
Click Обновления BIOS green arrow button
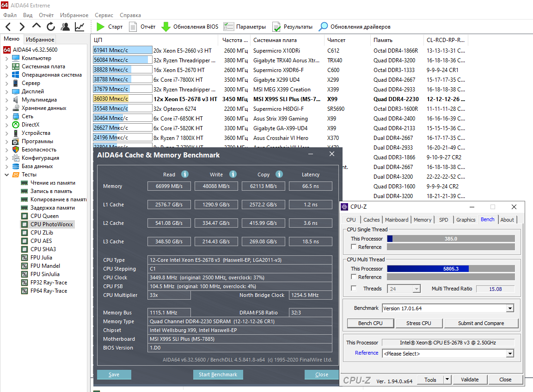190,26
